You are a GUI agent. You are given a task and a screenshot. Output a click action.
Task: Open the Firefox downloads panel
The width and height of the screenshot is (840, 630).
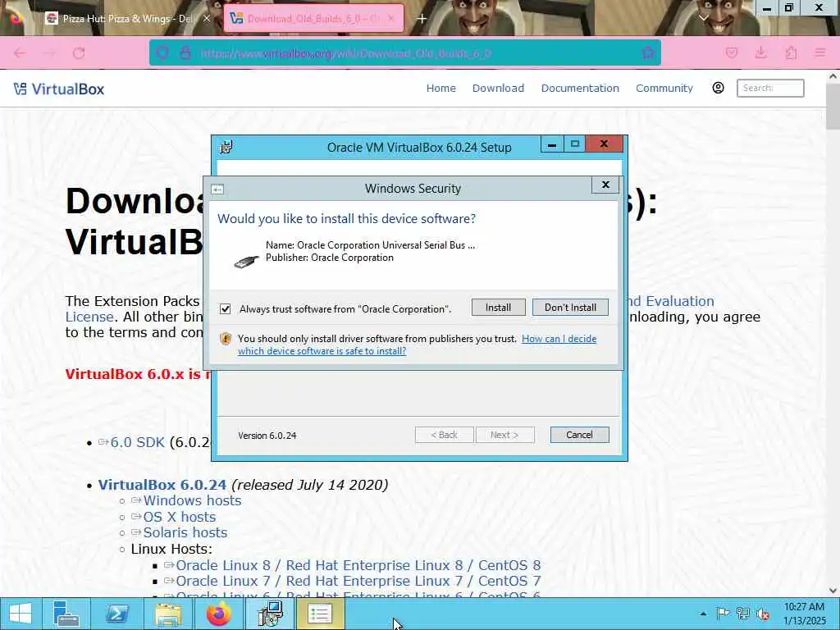[760, 53]
